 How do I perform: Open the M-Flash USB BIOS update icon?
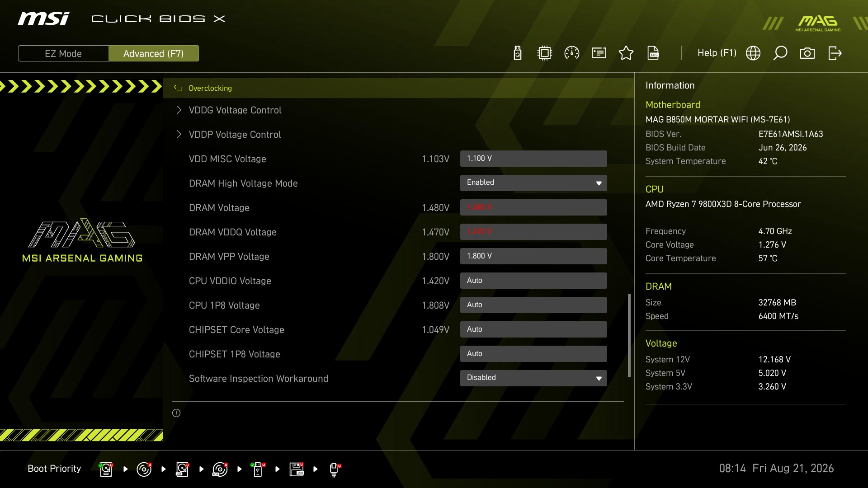point(518,53)
